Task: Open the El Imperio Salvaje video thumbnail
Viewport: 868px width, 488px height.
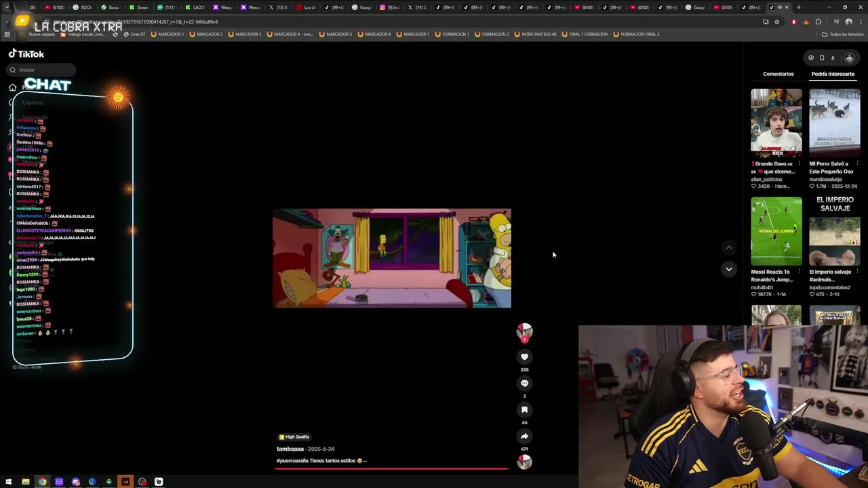Action: pos(835,232)
